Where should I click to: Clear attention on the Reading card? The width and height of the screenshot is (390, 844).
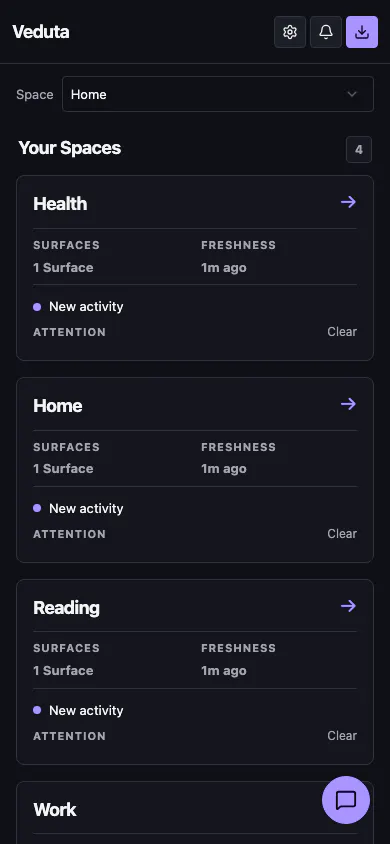[x=342, y=735]
